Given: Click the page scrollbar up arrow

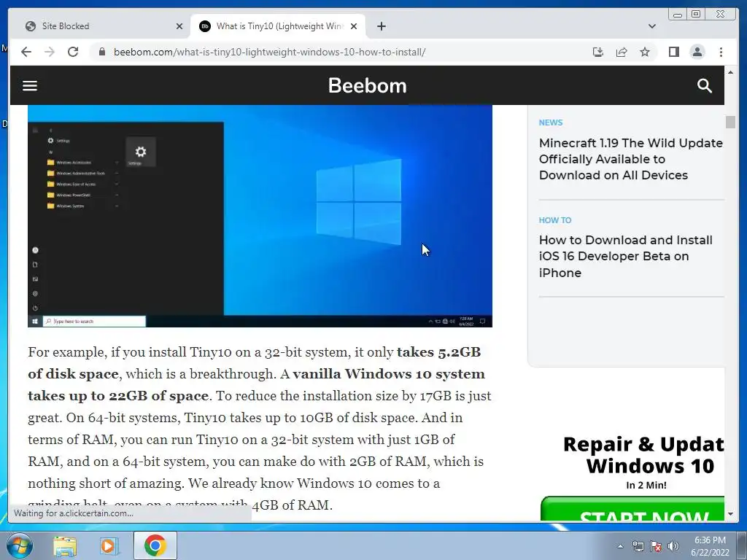Looking at the screenshot, I should 730,72.
